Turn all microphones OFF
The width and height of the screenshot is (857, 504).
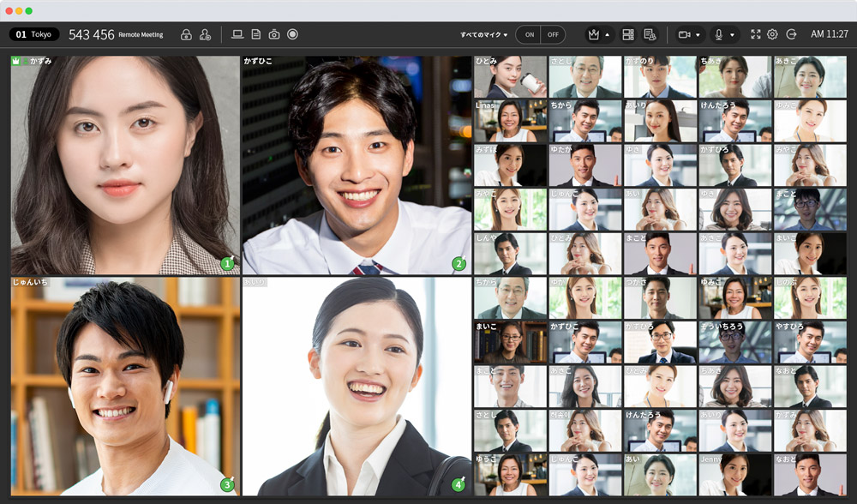click(x=553, y=34)
